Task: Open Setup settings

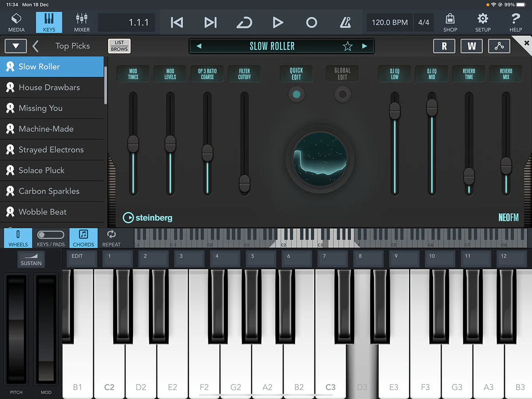Action: [483, 22]
